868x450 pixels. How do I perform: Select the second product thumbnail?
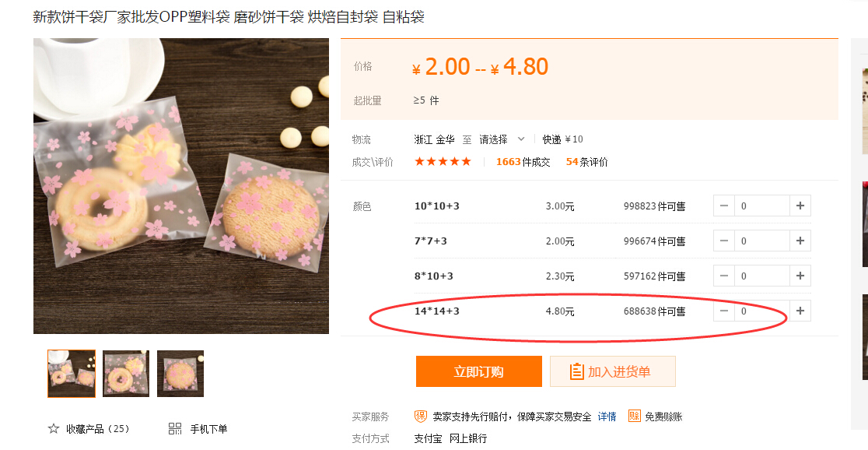[126, 374]
